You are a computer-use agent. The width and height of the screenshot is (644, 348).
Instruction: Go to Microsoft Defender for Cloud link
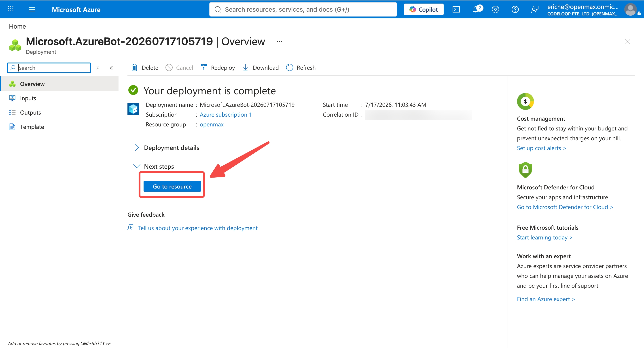click(565, 207)
